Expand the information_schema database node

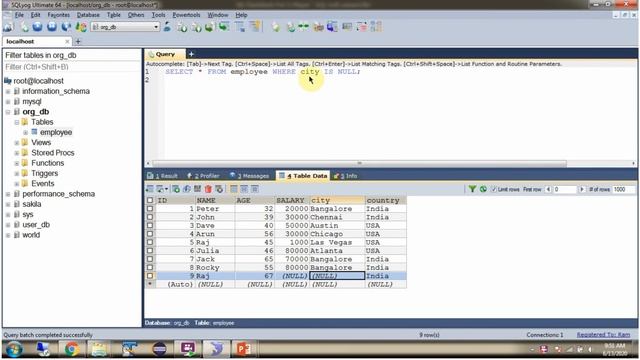[8, 91]
